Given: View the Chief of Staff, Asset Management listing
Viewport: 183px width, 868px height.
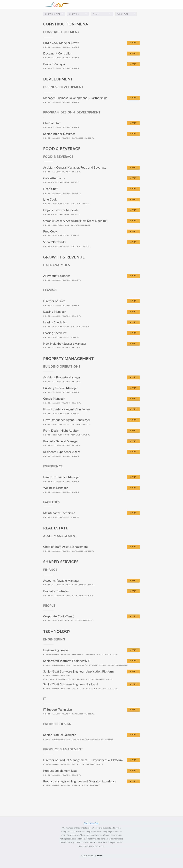Looking at the screenshot, I should (65, 546).
